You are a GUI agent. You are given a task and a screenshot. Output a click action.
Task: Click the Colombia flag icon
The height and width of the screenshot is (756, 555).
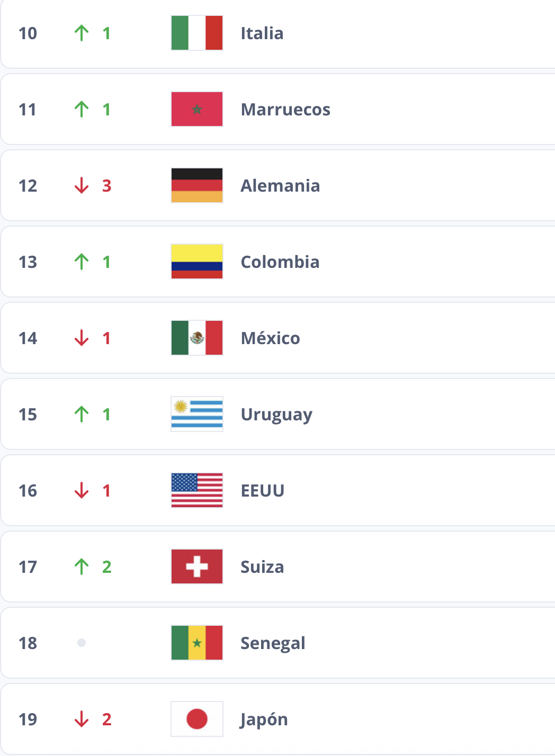[x=197, y=262]
